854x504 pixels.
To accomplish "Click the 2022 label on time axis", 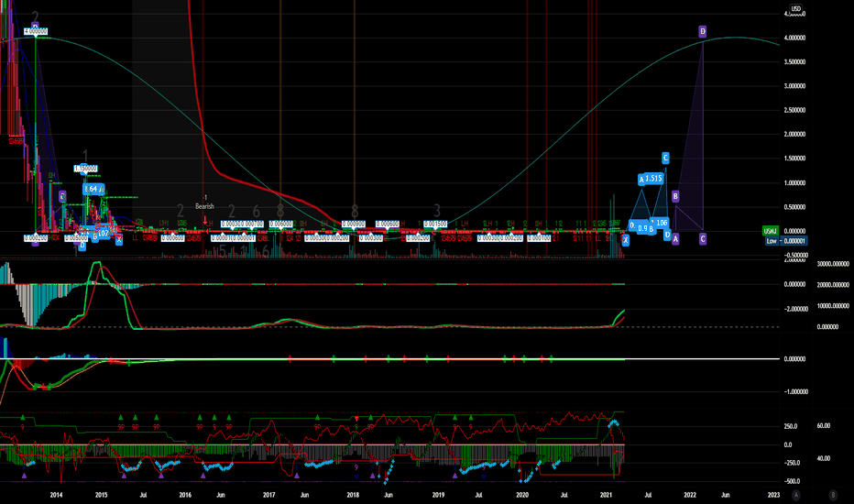I will point(690,495).
